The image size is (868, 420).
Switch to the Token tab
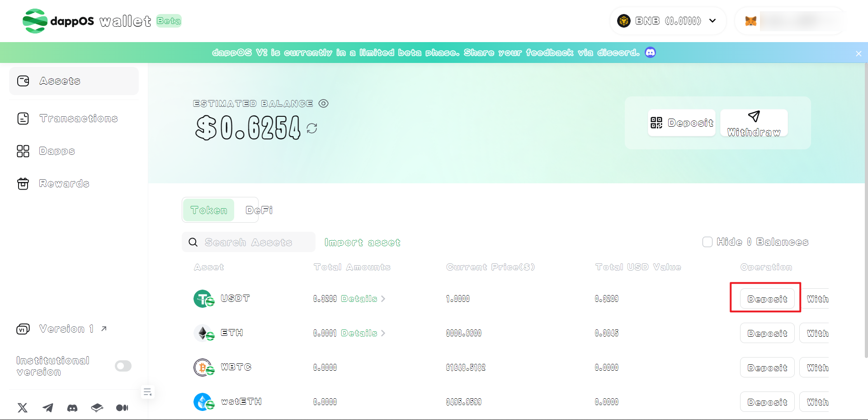(x=208, y=210)
